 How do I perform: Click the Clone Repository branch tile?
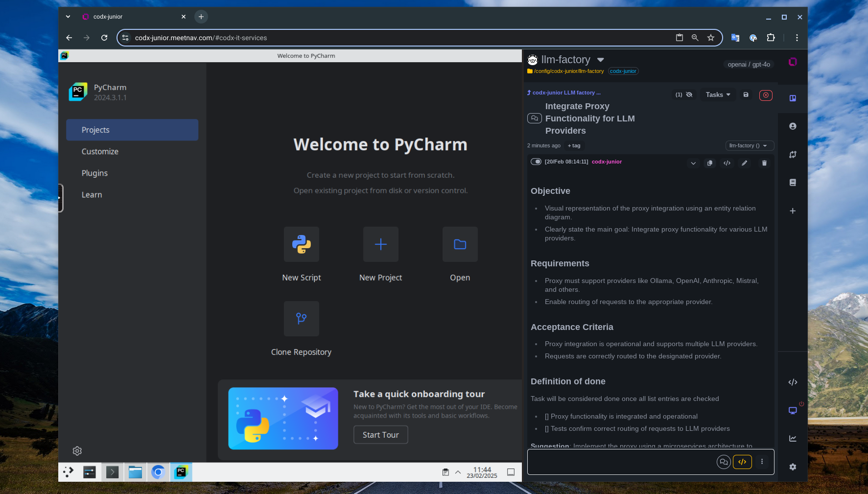coord(302,319)
